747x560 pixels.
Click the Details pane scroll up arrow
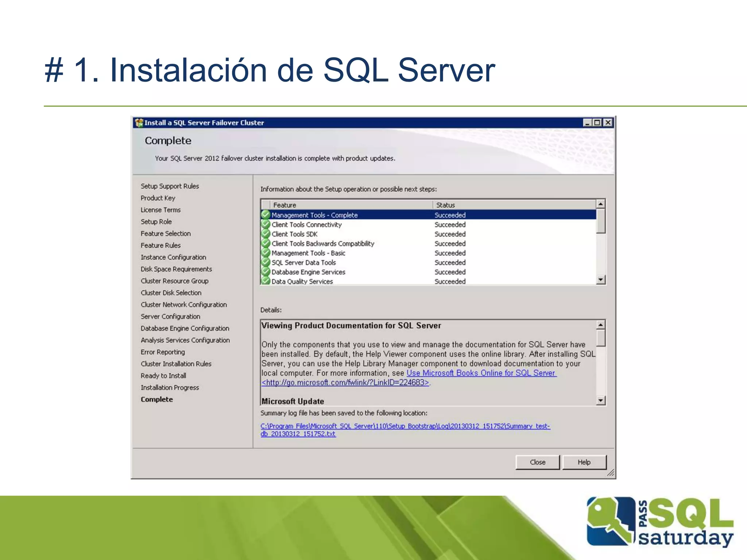601,324
